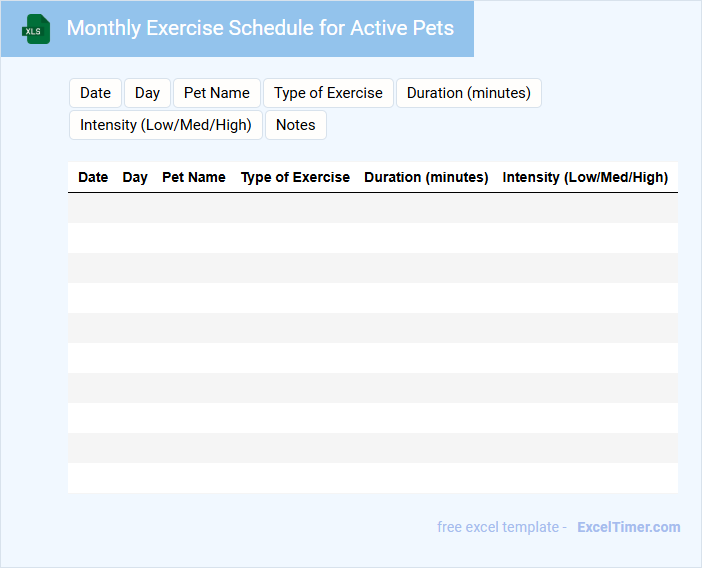Viewport: 702px width, 568px height.
Task: Click the green XLS file icon
Action: (36, 29)
